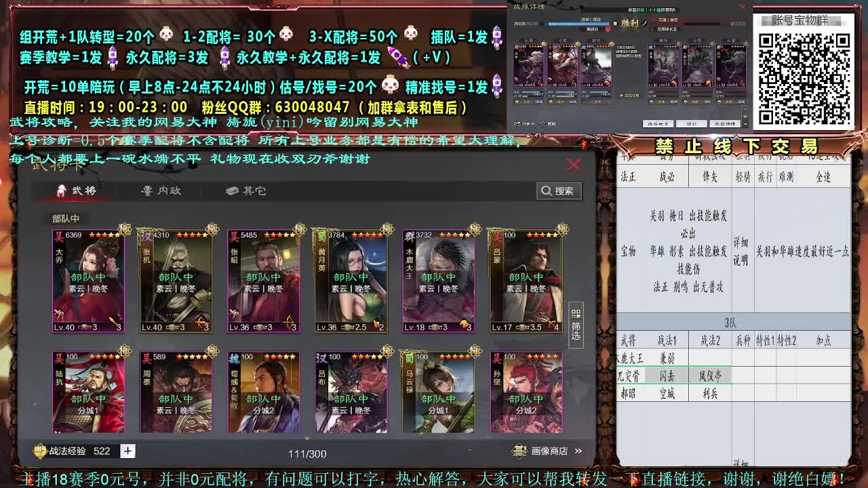Viewport: 868px width, 488px height.
Task: Click the badge emblem on 吕蒙's card corner
Action: point(561,229)
